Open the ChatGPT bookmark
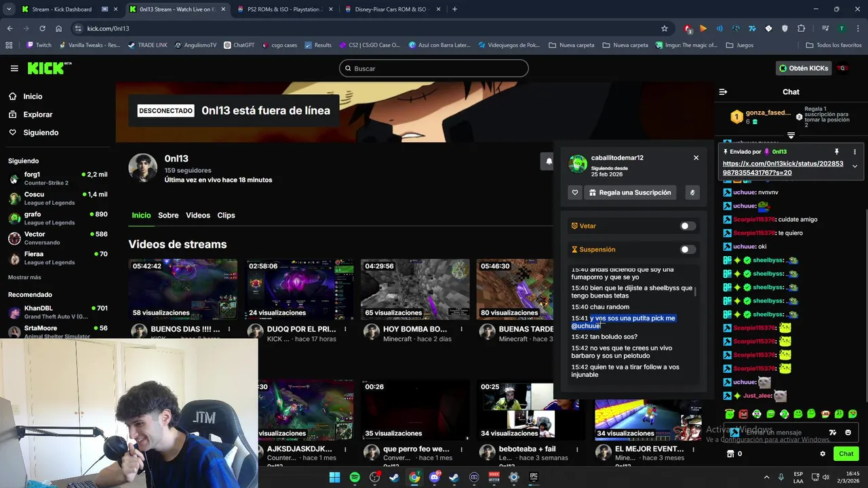 click(x=239, y=45)
